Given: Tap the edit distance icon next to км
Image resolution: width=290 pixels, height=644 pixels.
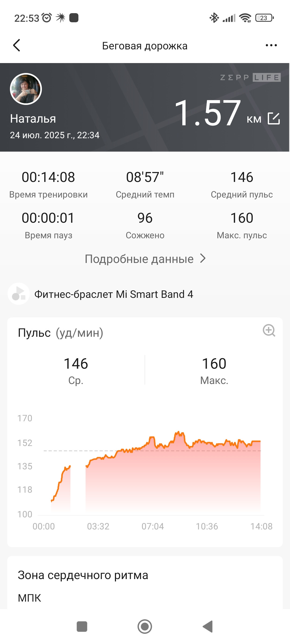Looking at the screenshot, I should point(274,118).
